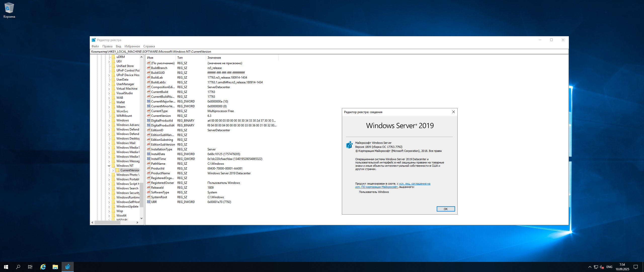Click the Registry Editor title bar icon
The width and height of the screenshot is (644, 272).
(x=94, y=40)
